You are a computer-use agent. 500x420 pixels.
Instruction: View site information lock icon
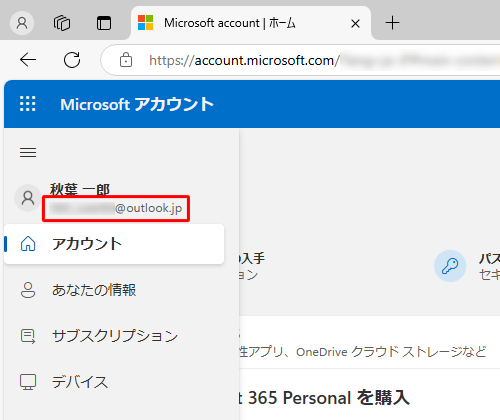126,60
